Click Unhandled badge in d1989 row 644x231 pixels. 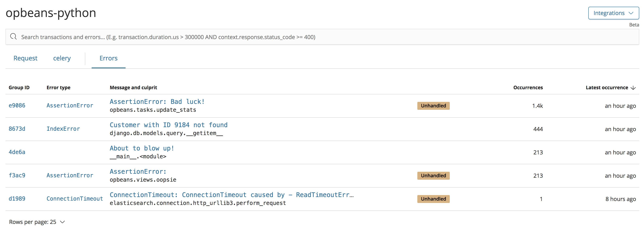click(433, 199)
